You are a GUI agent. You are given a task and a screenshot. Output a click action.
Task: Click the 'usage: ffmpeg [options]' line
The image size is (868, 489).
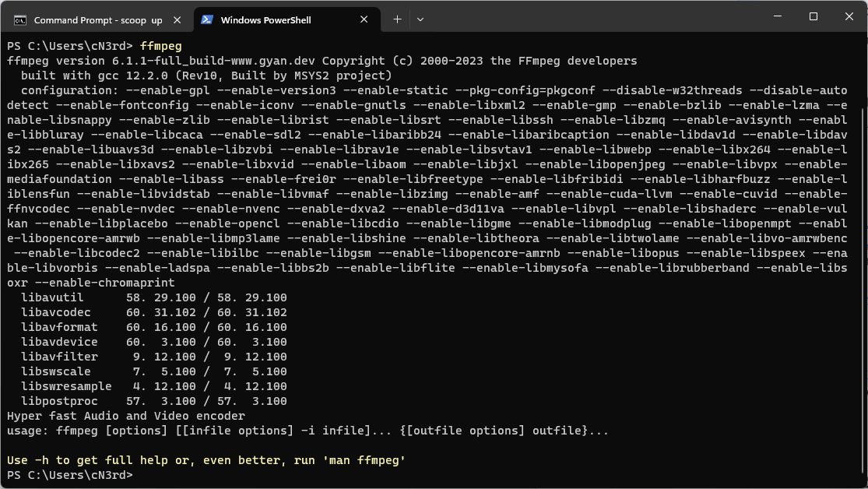(x=307, y=431)
